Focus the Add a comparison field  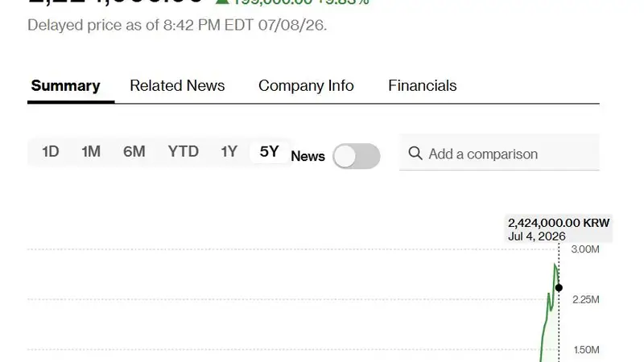point(499,152)
